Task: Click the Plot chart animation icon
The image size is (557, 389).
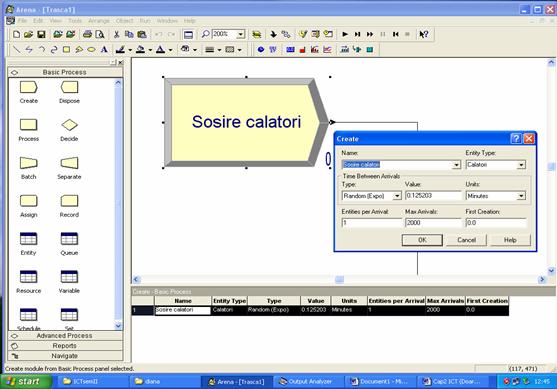Action: (x=327, y=49)
